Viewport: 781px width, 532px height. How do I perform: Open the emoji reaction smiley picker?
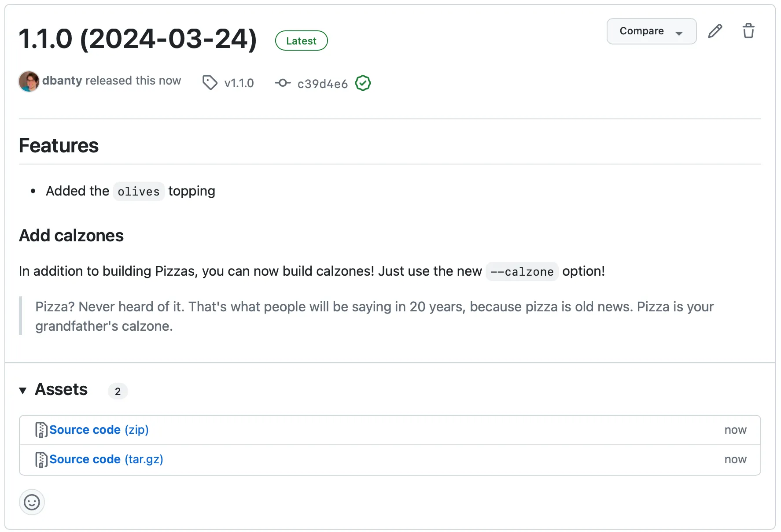31,502
